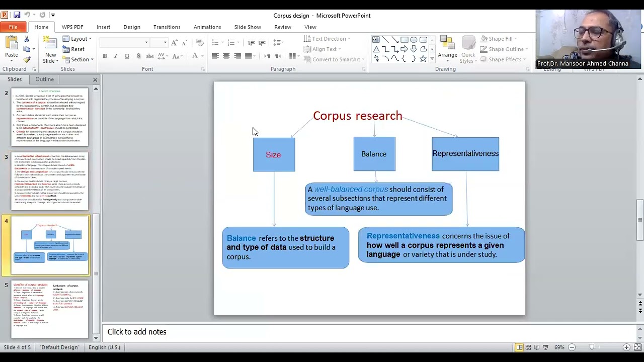Center the text alignment
Screen dimensions: 644x362
pyautogui.click(x=226, y=56)
